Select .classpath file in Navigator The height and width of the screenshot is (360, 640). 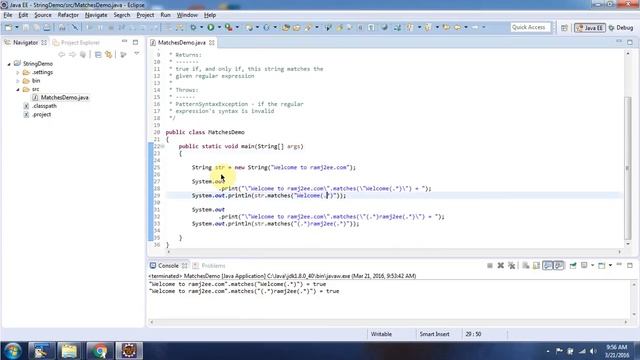(x=44, y=106)
